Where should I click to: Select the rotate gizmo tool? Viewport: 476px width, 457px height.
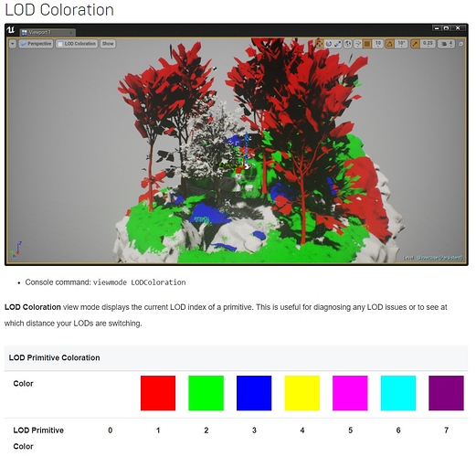(329, 44)
